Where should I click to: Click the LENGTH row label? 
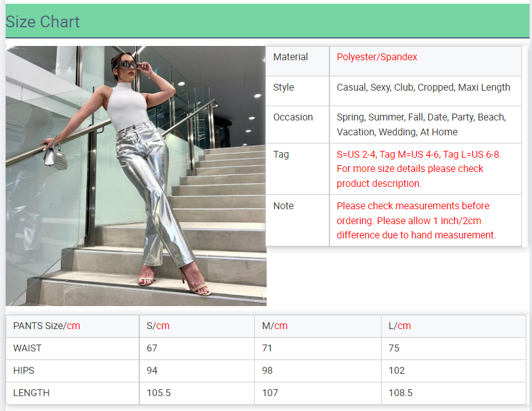31,393
